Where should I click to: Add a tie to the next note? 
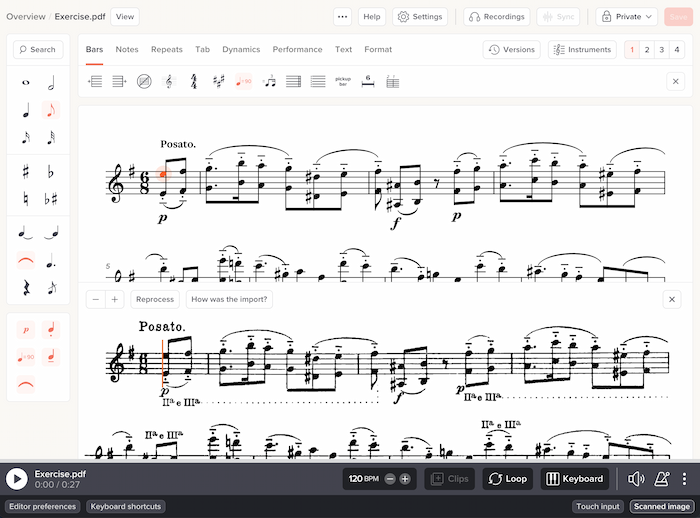(26, 233)
